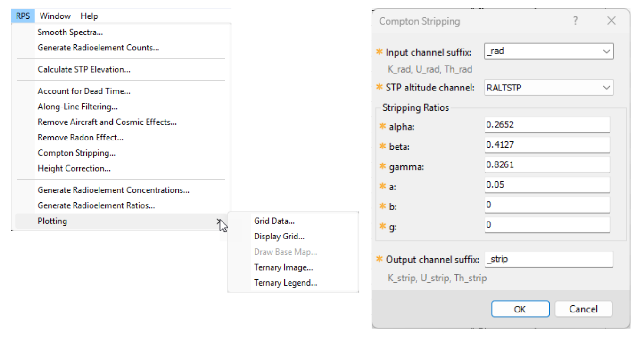Open the Window menu
This screenshot has height=337, width=644.
[x=55, y=16]
